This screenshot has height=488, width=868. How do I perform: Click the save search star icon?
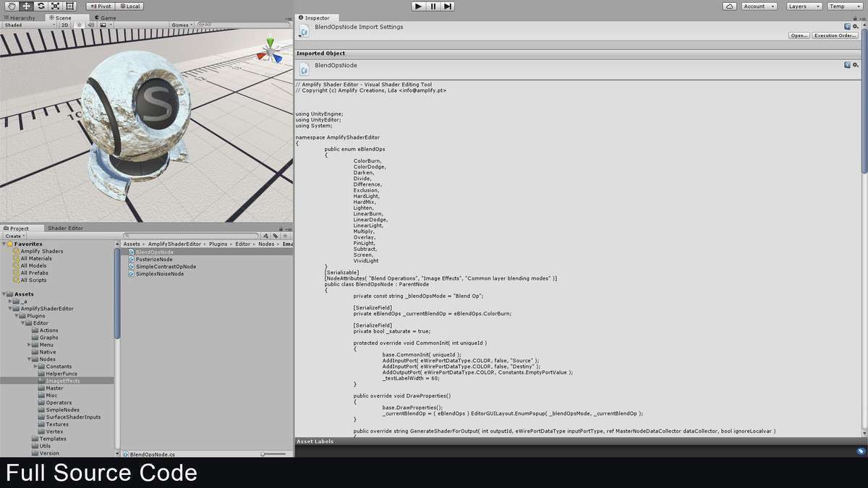pos(285,236)
